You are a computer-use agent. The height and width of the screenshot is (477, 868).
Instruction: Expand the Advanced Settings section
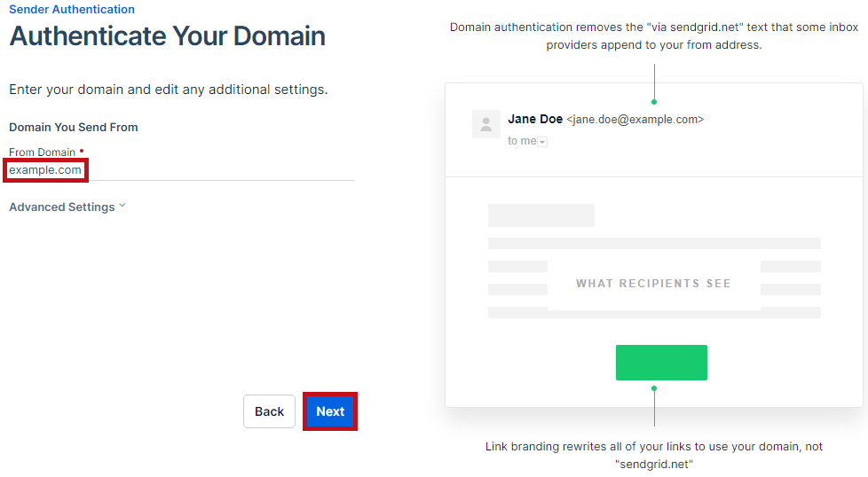(x=67, y=207)
